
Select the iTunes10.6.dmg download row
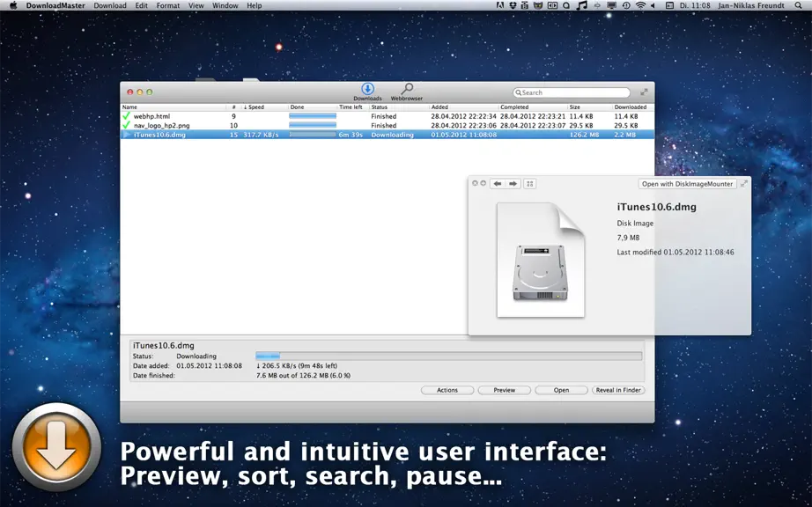[388, 135]
